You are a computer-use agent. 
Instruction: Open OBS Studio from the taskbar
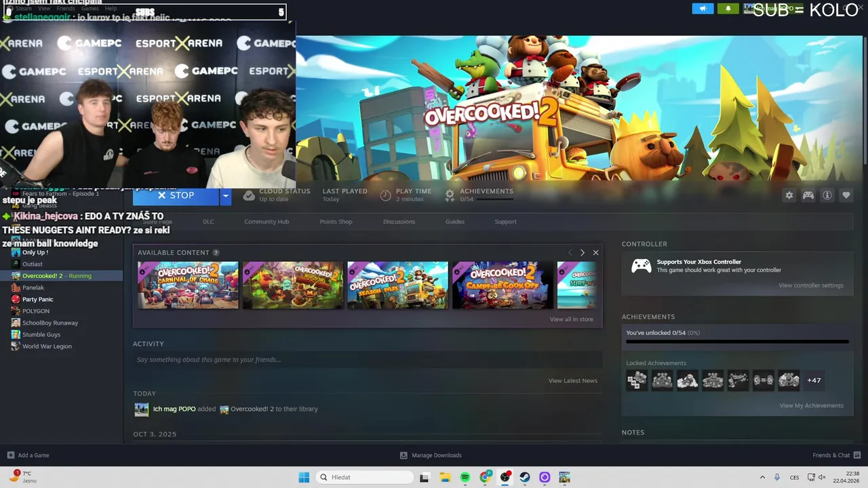505,477
